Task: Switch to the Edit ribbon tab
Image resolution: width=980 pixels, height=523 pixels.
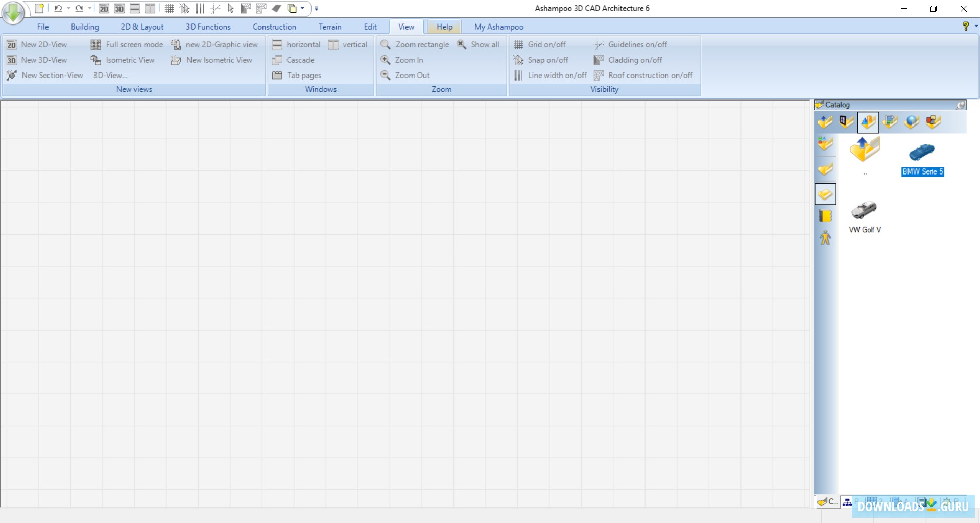Action: pos(370,27)
